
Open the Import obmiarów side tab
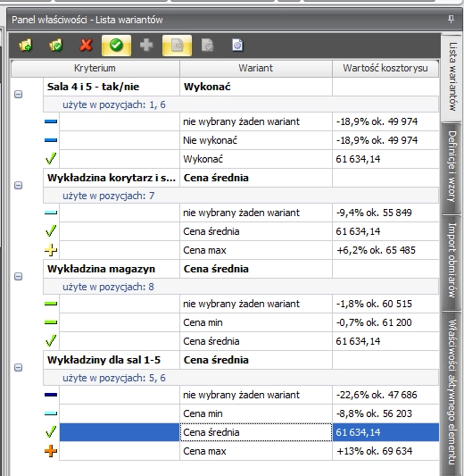452,261
